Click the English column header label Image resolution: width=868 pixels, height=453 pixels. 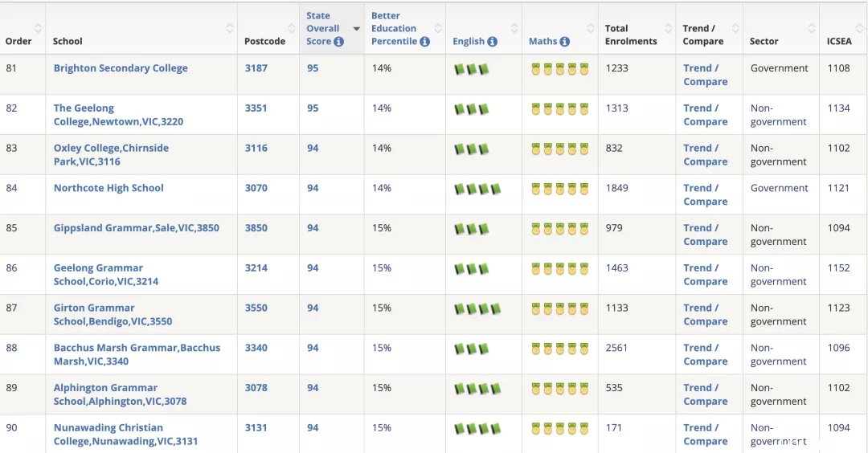(x=469, y=42)
